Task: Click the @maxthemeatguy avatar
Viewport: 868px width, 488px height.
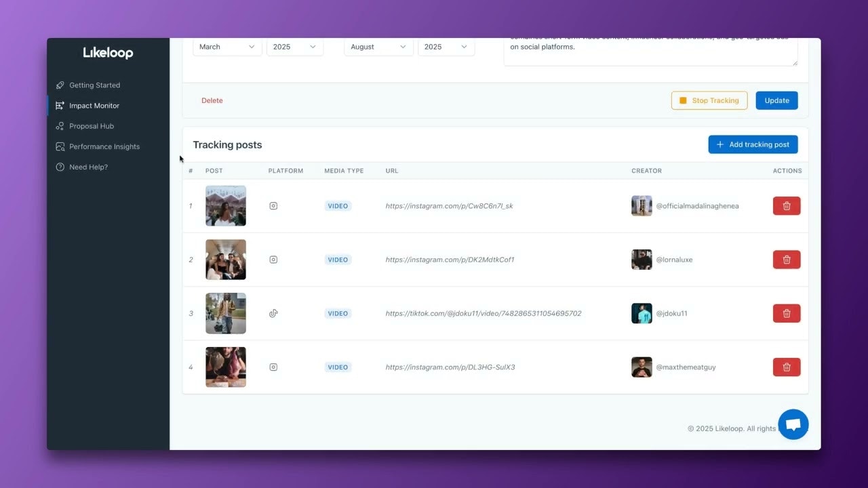Action: coord(642,367)
